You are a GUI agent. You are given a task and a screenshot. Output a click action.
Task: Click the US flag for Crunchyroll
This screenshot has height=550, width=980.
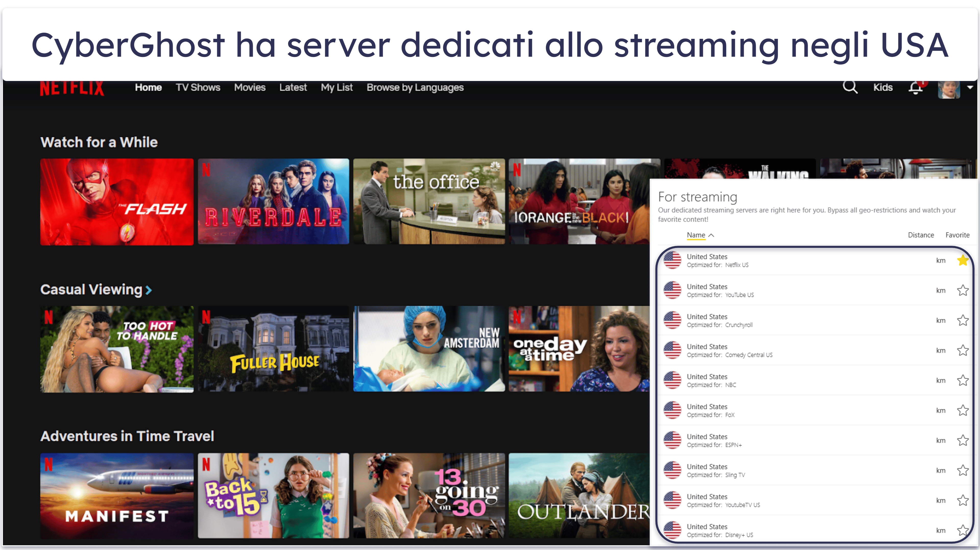[672, 321]
